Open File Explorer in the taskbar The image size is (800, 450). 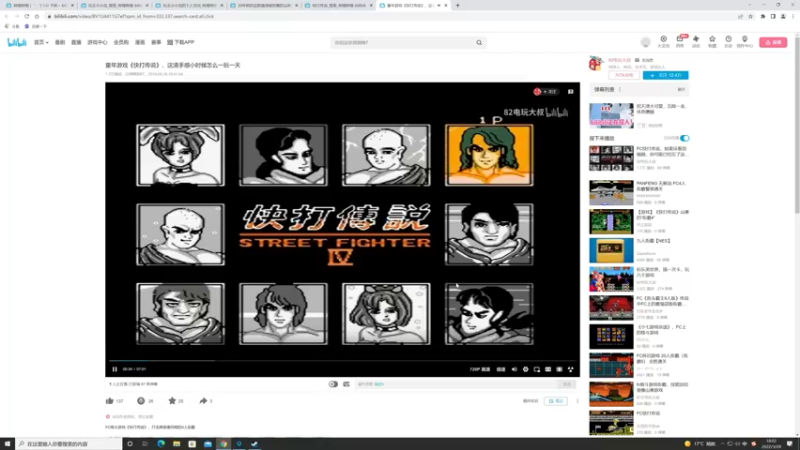point(177,444)
